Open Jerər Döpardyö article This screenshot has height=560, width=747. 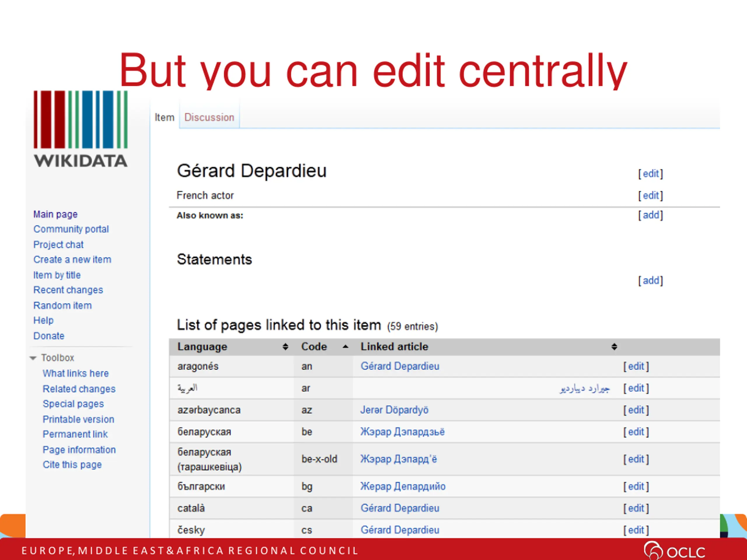pos(394,410)
